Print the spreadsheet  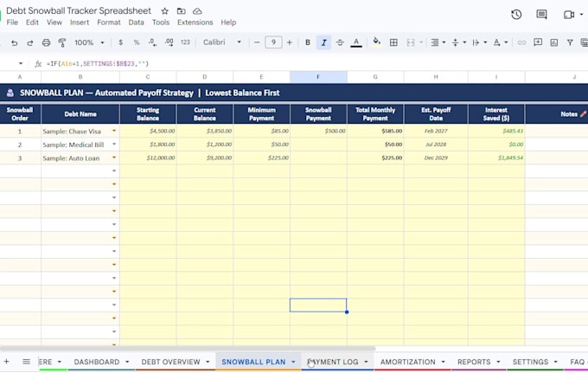point(46,42)
